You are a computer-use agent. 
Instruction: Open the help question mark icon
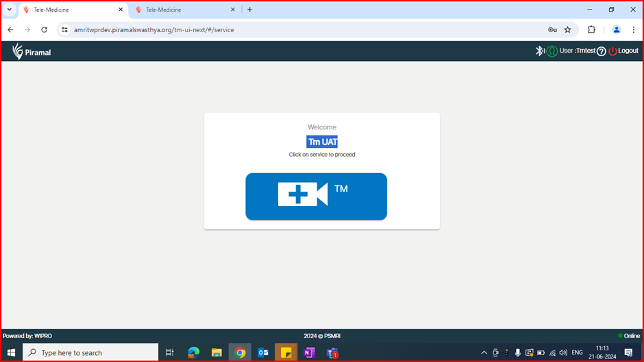602,51
